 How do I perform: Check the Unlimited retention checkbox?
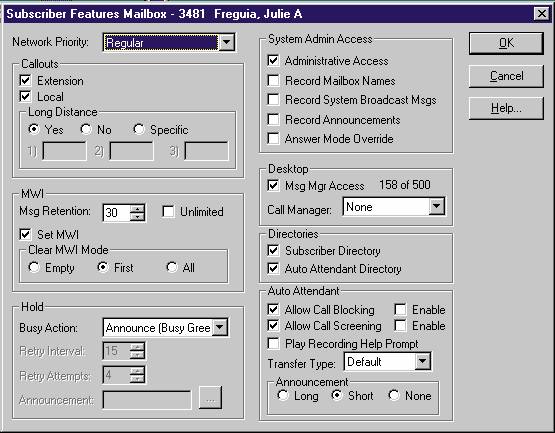(x=168, y=211)
